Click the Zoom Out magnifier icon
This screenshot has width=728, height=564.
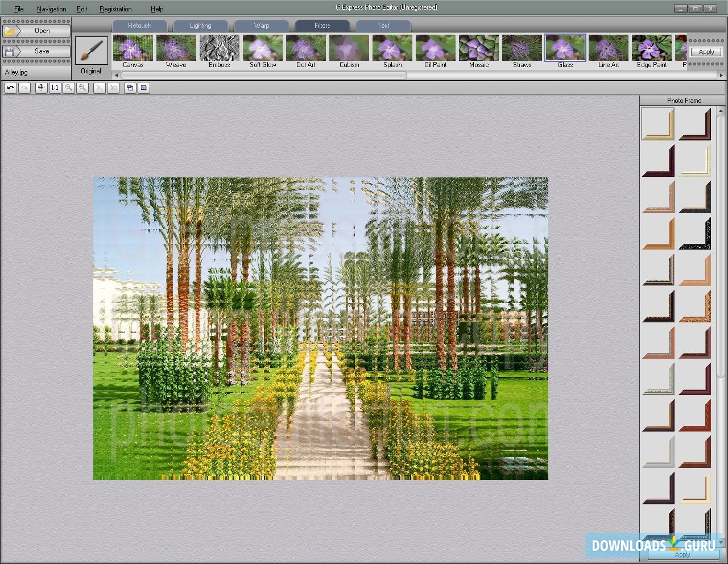pyautogui.click(x=83, y=88)
